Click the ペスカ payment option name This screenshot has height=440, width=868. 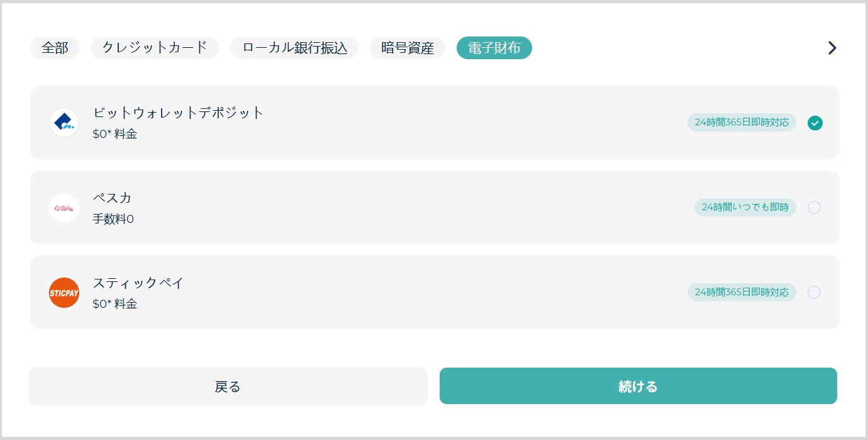click(113, 198)
